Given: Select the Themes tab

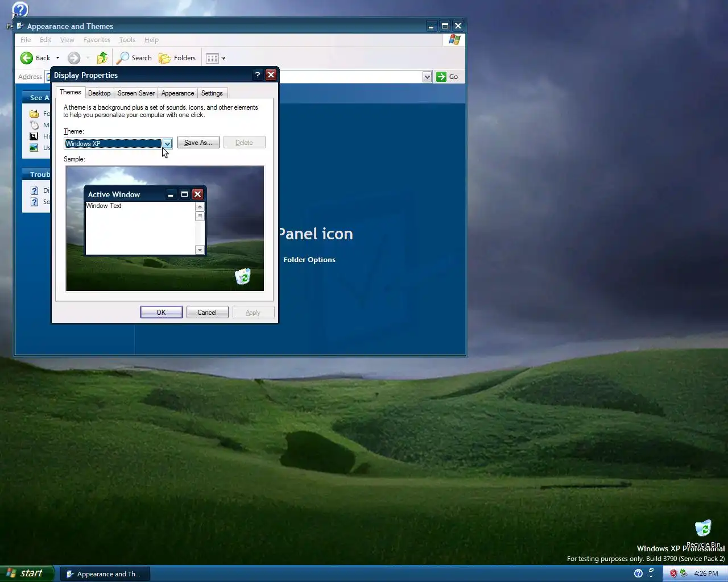Looking at the screenshot, I should pos(71,92).
